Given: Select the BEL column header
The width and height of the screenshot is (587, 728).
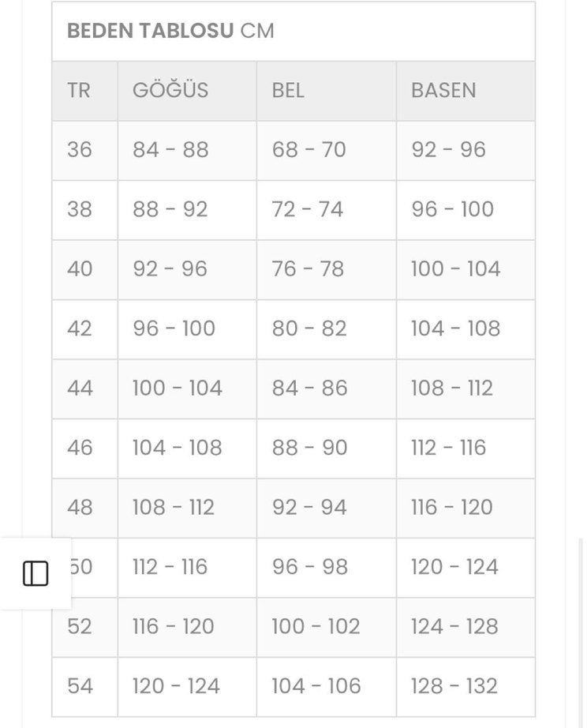Looking at the screenshot, I should pos(289,90).
